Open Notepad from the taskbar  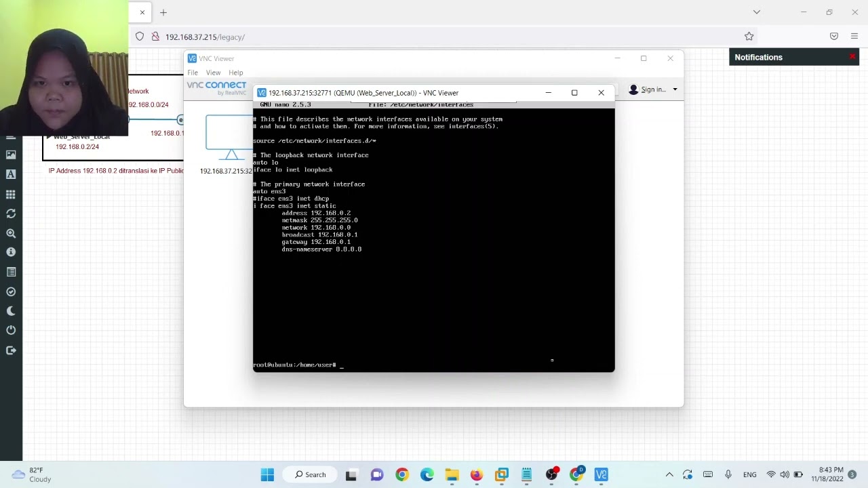click(527, 474)
